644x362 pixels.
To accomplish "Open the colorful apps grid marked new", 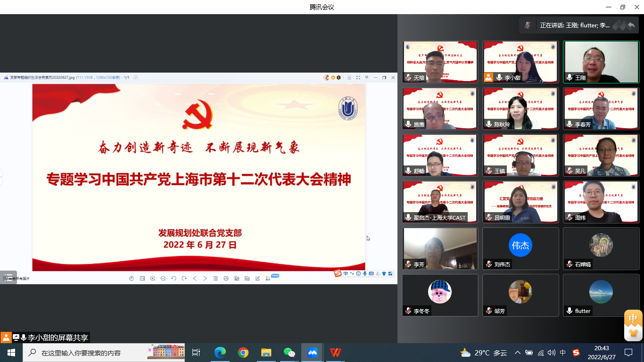I will click(268, 278).
